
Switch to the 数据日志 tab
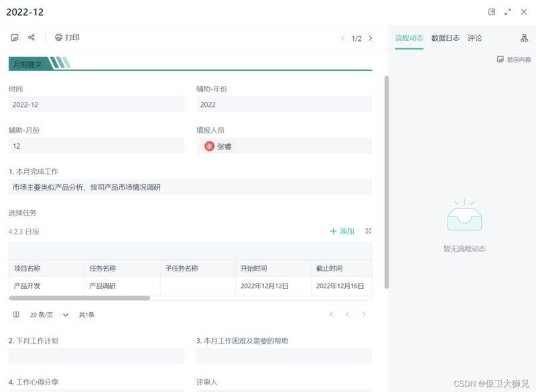[x=445, y=38]
